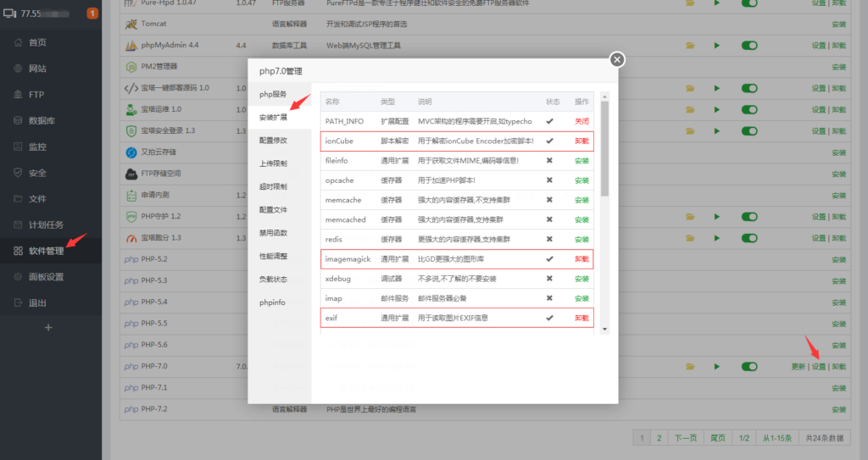
Task: Click the 又拍云存储 blue icon
Action: pos(131,152)
